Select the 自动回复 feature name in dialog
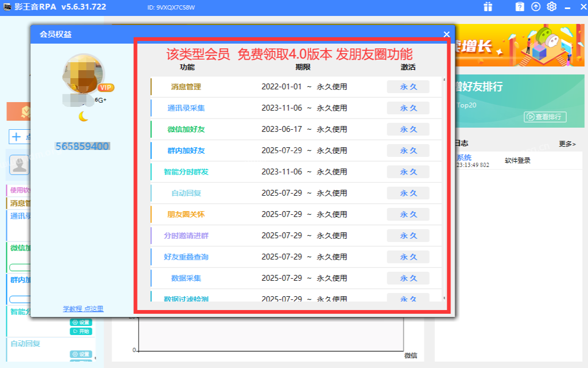Screen dimensions: 588x368 (186, 193)
